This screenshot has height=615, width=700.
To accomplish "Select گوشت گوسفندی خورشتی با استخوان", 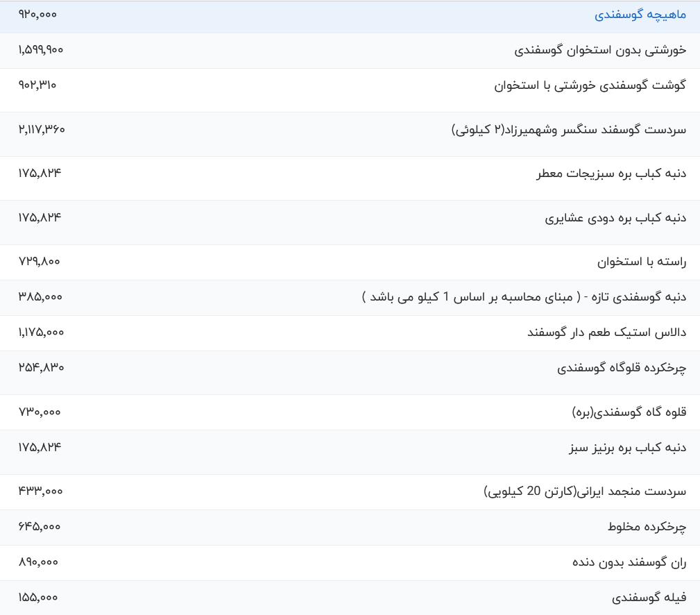I will click(590, 85).
